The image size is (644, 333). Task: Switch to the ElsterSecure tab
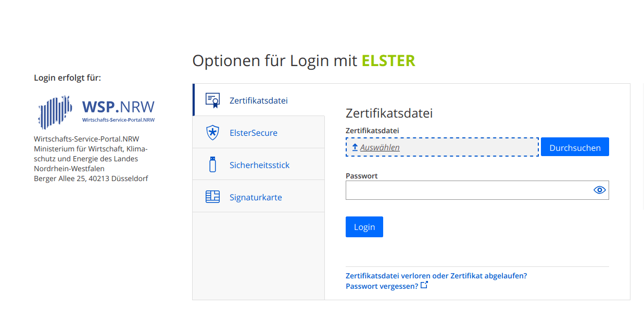pyautogui.click(x=254, y=132)
